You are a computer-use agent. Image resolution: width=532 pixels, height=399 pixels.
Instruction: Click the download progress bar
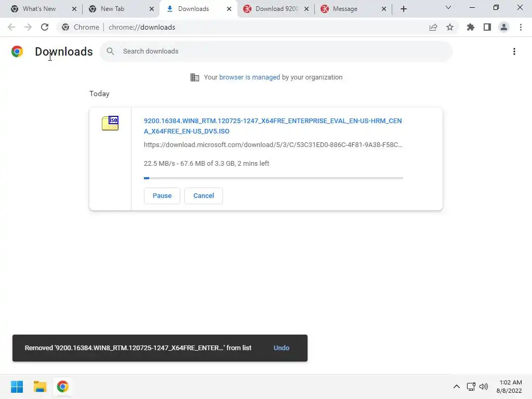pos(273,178)
